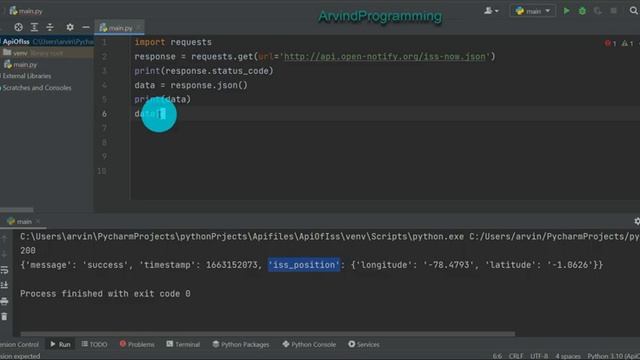
Task: Open project view options gear
Action: pos(70,27)
